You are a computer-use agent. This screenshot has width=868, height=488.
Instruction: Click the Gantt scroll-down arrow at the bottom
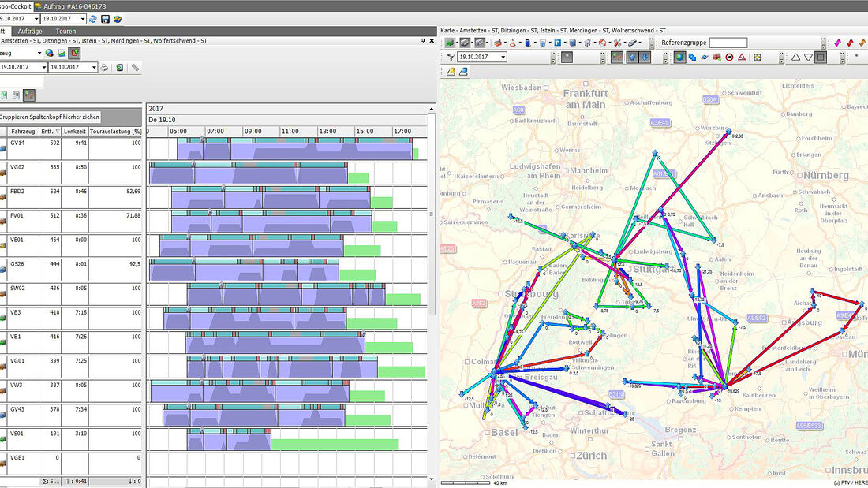(x=432, y=479)
